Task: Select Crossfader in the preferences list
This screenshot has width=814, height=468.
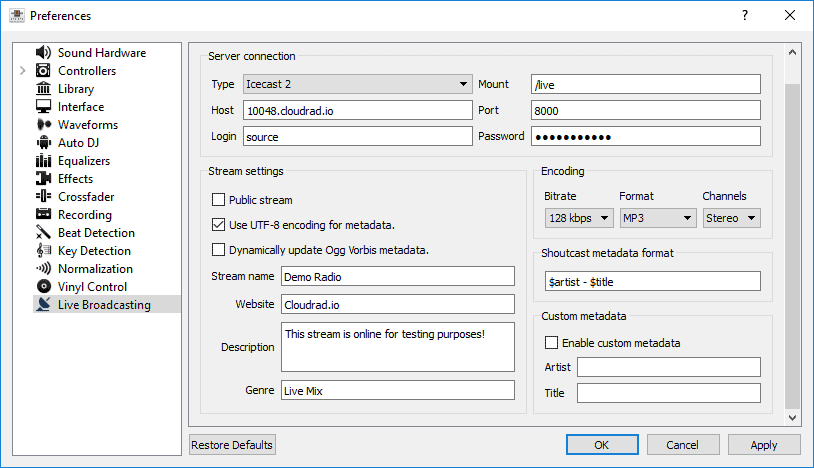Action: [86, 197]
